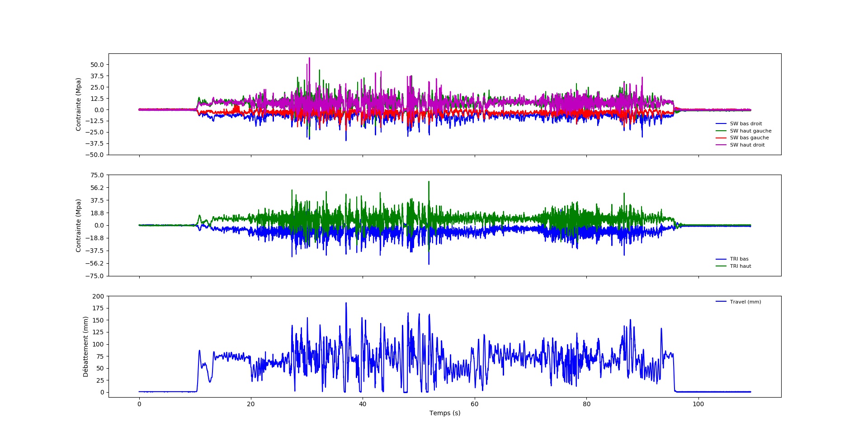The height and width of the screenshot is (446, 868).
Task: Click the 'Travel (mm)' legend label
Action: [745, 302]
